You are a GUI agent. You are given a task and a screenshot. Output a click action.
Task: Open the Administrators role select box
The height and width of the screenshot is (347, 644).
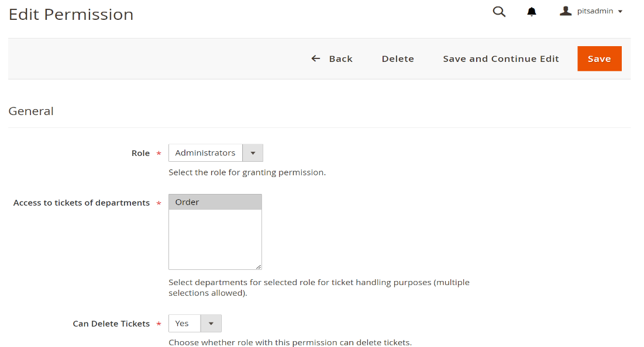point(205,153)
